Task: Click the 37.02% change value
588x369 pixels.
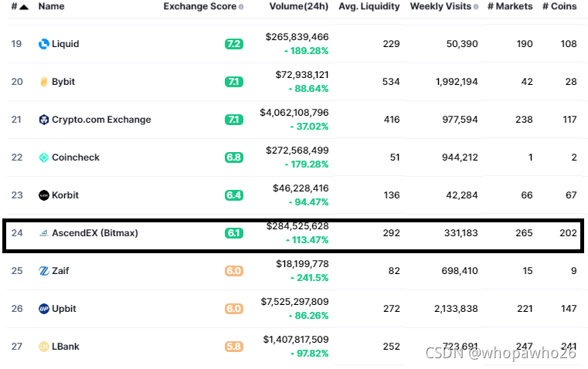Action: click(312, 127)
